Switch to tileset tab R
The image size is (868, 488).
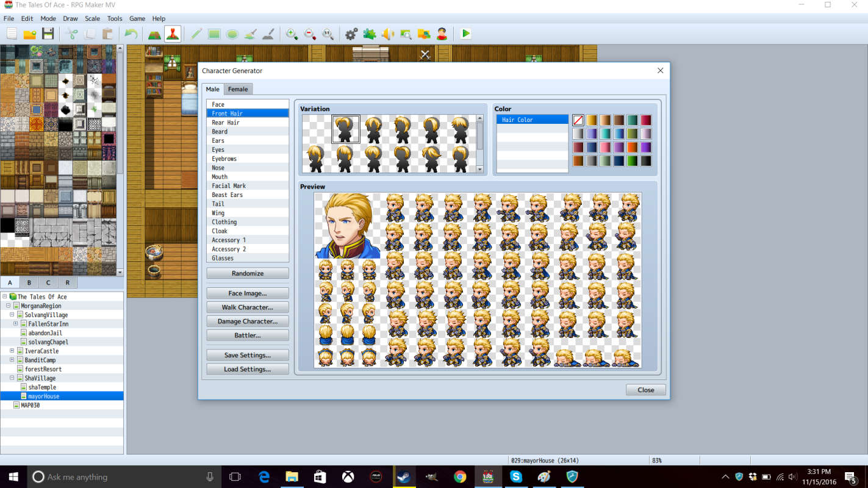[x=68, y=282]
